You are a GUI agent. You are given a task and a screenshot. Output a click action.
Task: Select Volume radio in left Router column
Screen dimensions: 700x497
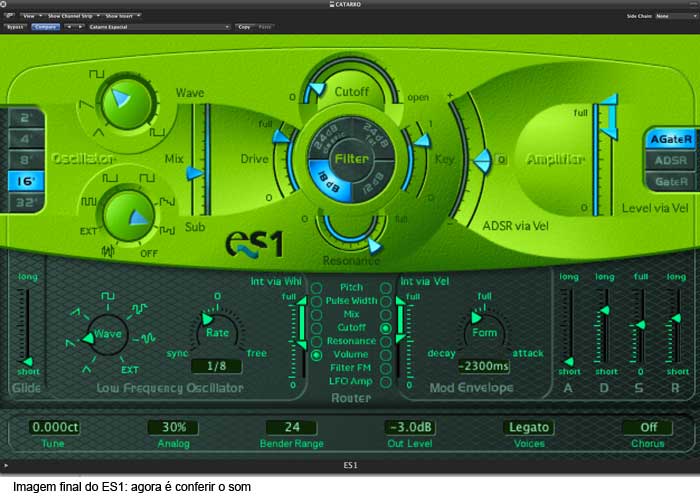pyautogui.click(x=318, y=354)
